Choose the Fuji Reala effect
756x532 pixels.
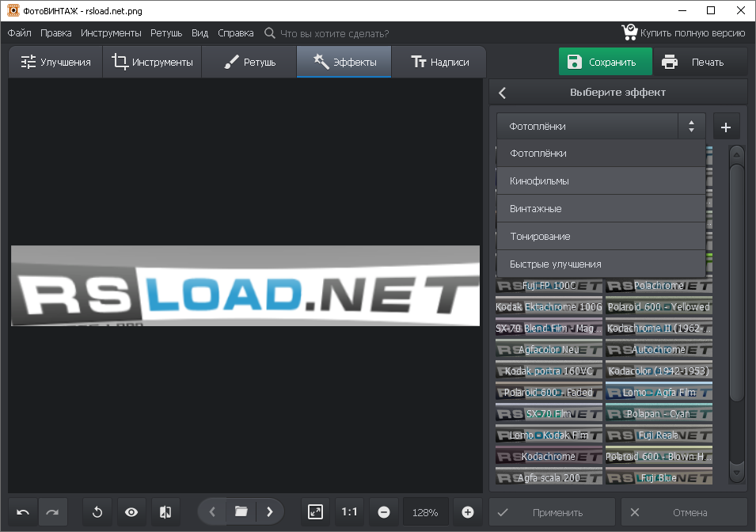coord(659,435)
